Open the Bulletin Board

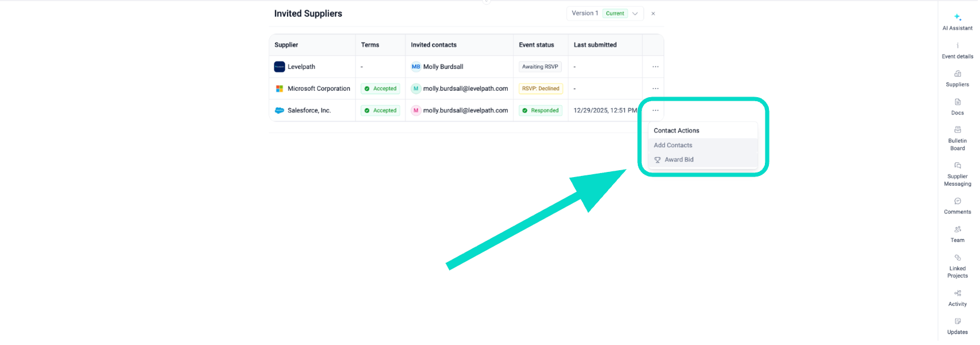tap(957, 138)
